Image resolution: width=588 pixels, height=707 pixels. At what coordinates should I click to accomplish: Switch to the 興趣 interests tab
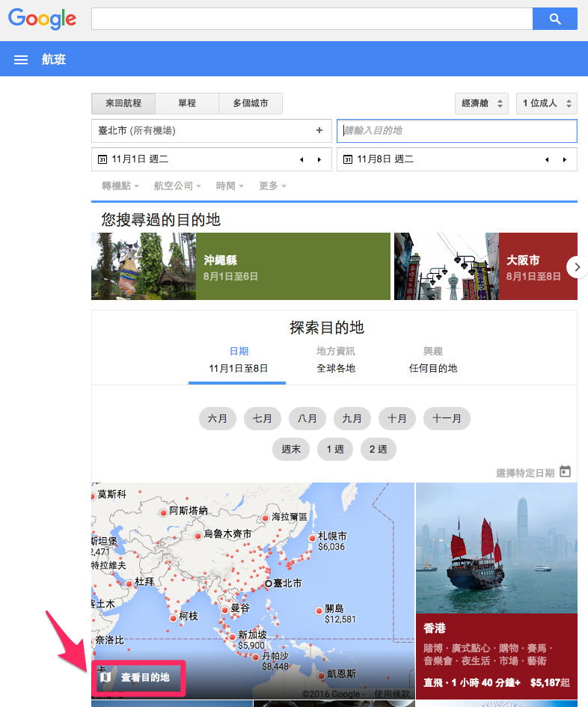pyautogui.click(x=433, y=359)
